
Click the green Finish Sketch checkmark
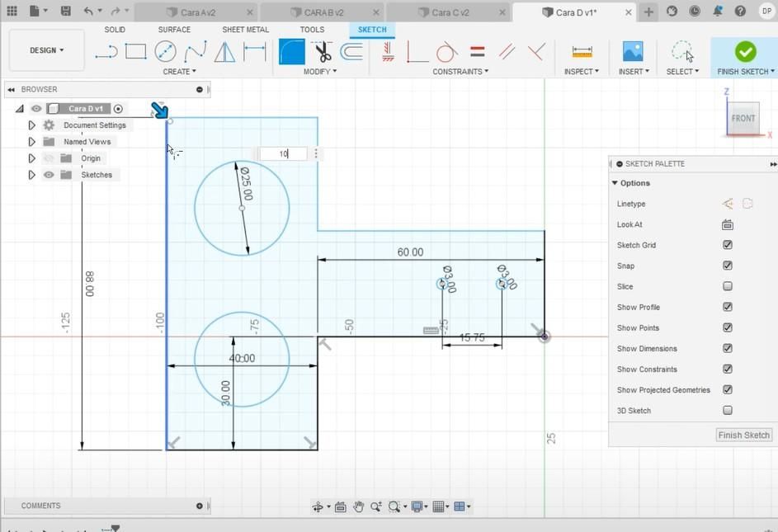tap(745, 51)
